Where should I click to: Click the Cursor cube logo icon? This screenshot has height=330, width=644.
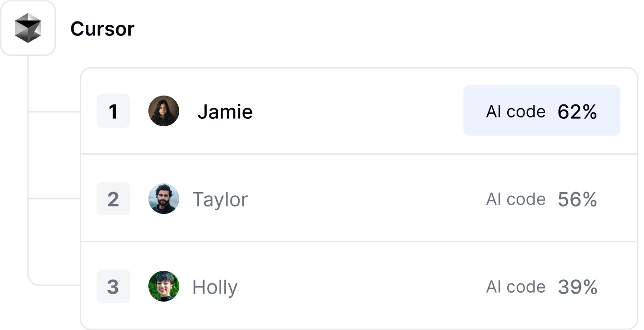[x=28, y=28]
